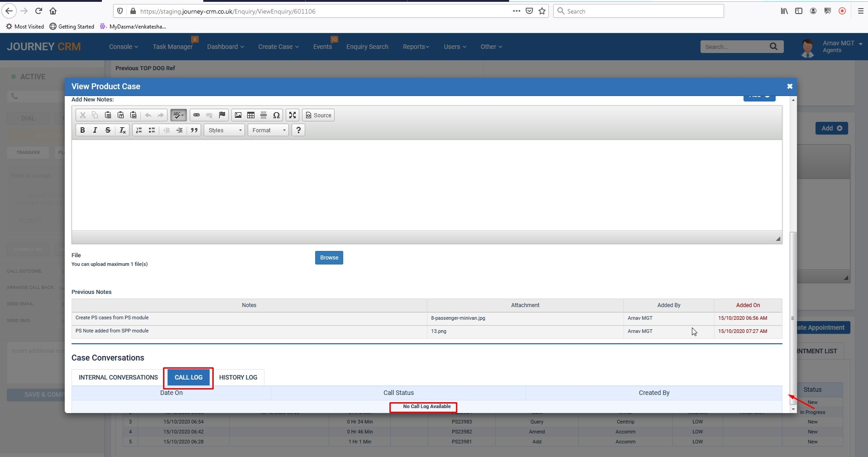The height and width of the screenshot is (457, 868).
Task: Switch to the History Log tab
Action: [x=238, y=377]
